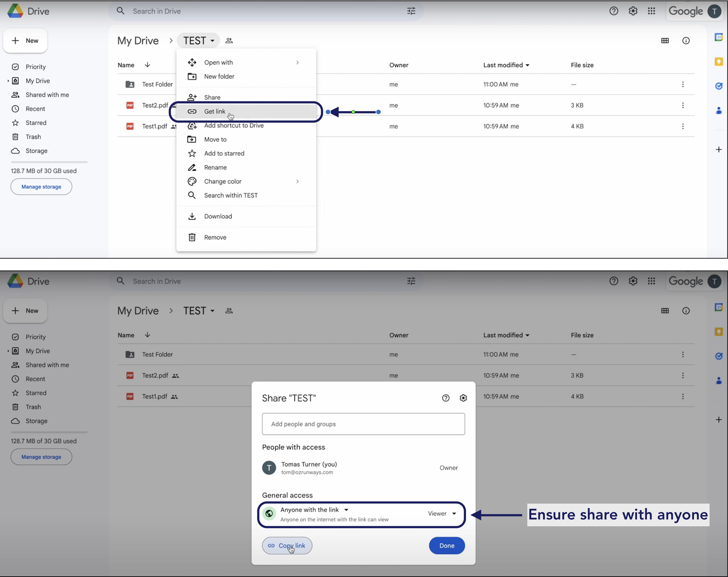Open grid layout icon in Share-dialog window
This screenshot has height=577, width=728.
[665, 311]
